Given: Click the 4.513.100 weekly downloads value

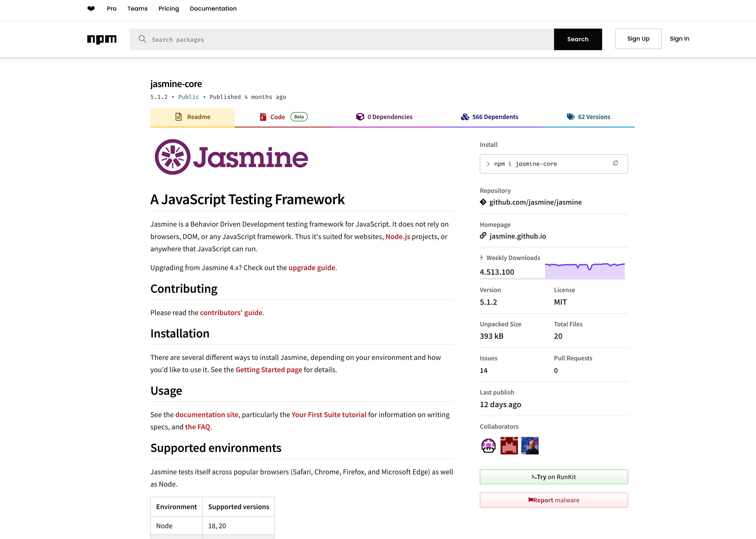Looking at the screenshot, I should point(497,272).
